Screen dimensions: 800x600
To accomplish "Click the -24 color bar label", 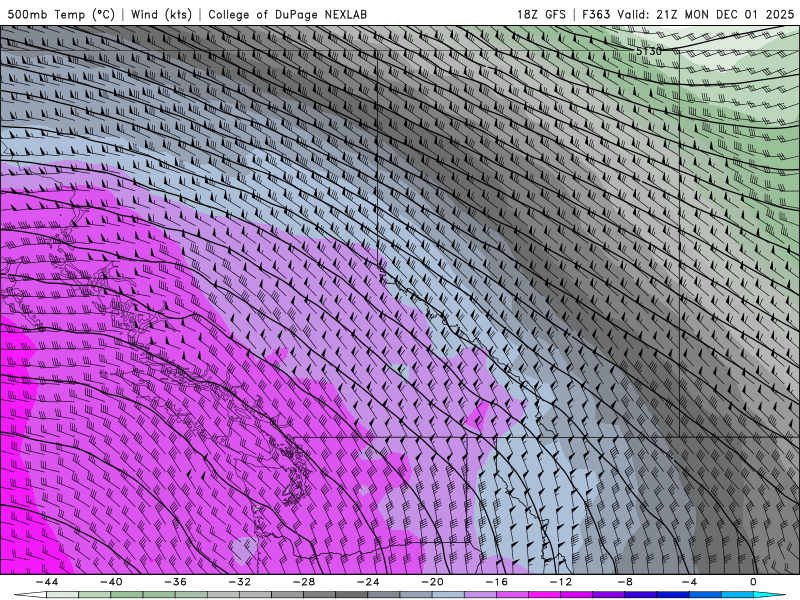I will [368, 582].
